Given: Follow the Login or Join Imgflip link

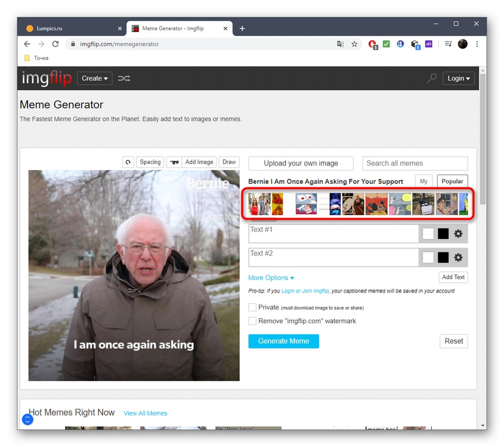Looking at the screenshot, I should (305, 291).
